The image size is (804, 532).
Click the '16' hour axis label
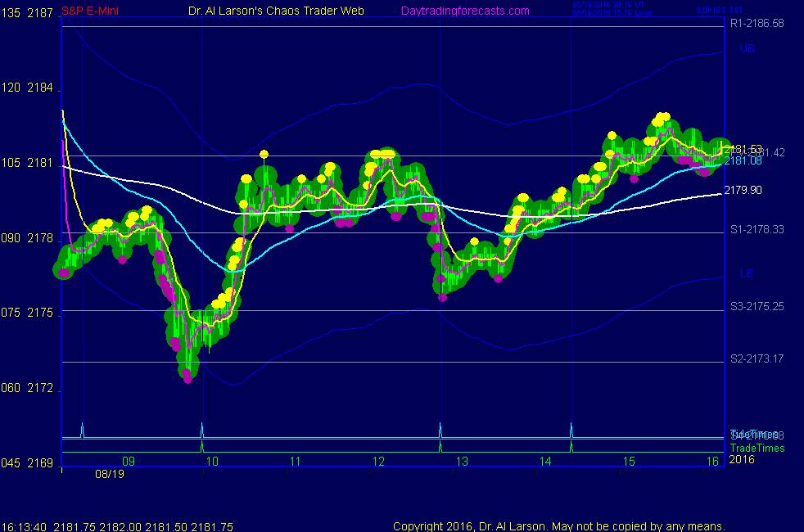pyautogui.click(x=713, y=462)
